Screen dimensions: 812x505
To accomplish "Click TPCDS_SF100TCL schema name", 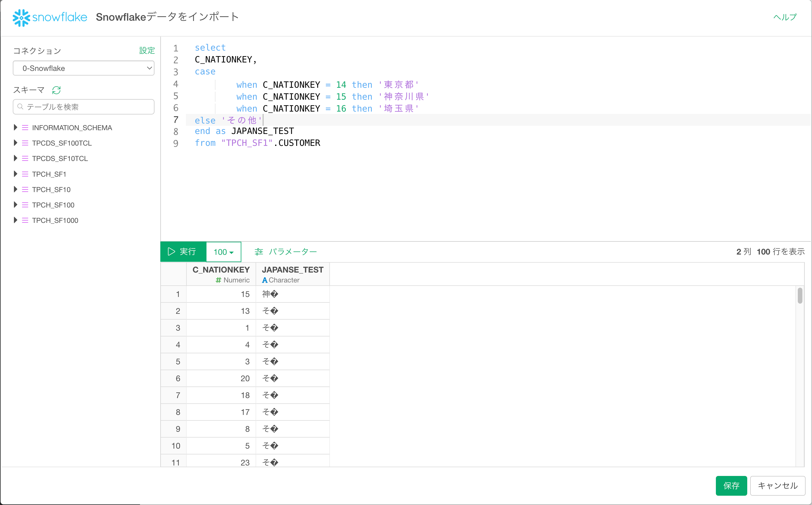I will (x=62, y=143).
